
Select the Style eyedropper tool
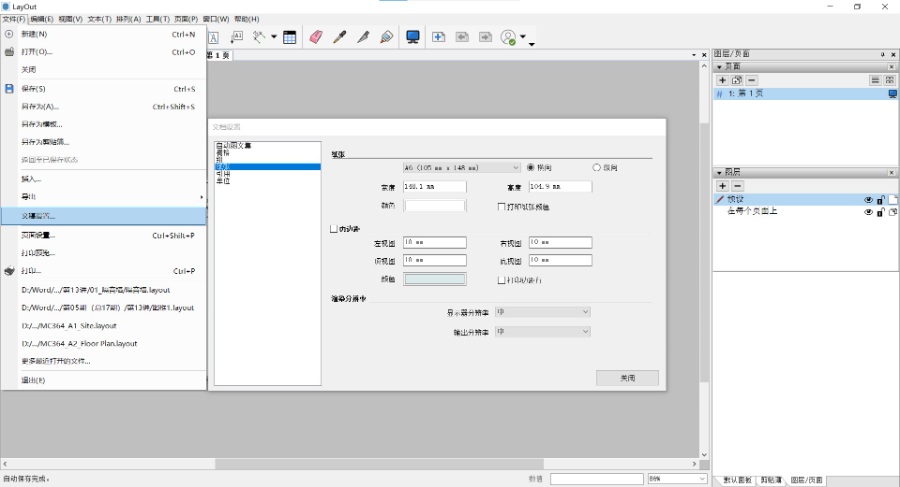(340, 37)
